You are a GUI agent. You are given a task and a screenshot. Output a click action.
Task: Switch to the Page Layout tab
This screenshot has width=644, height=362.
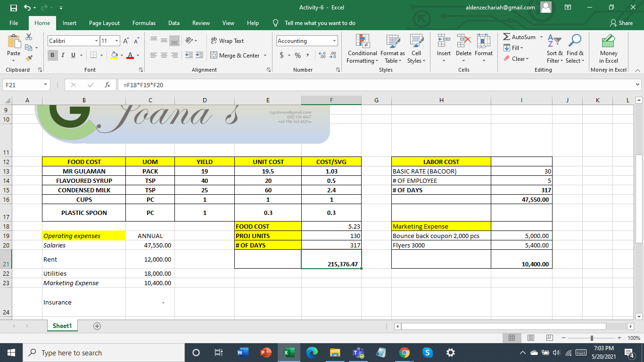104,23
